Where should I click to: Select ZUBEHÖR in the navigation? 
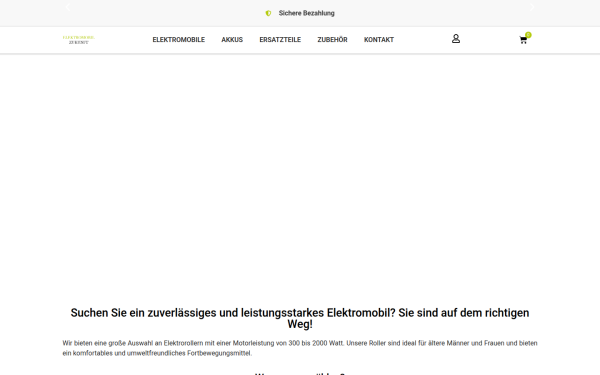pos(332,40)
